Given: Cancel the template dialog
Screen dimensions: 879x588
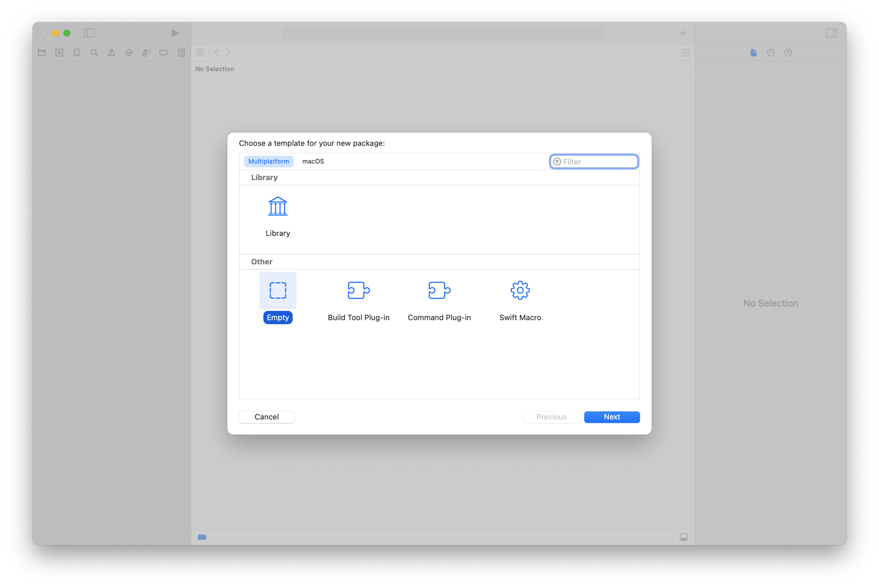Looking at the screenshot, I should point(266,417).
